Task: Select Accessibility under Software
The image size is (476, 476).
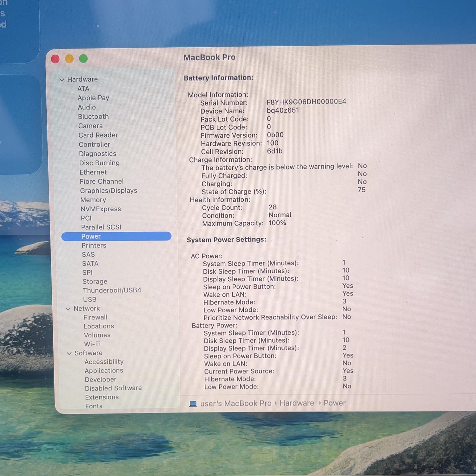Action: click(x=104, y=362)
